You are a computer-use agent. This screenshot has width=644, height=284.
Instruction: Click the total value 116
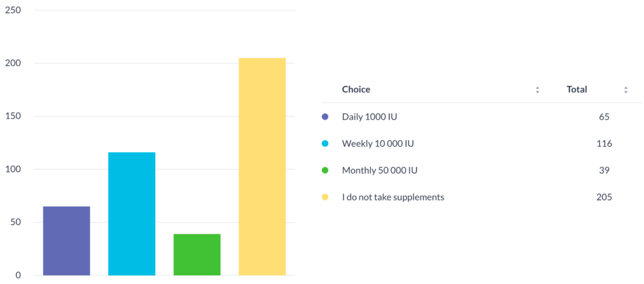[604, 144]
